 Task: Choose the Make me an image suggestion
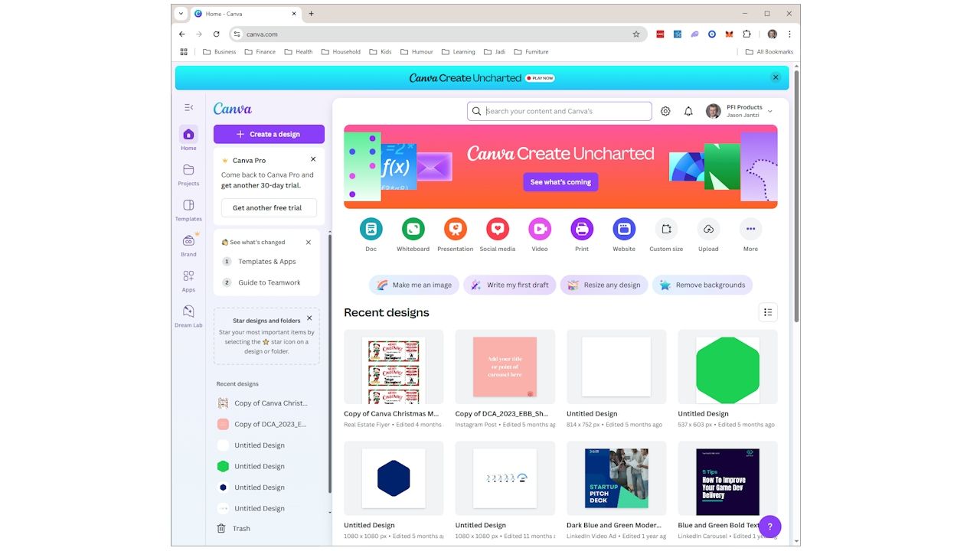click(414, 285)
